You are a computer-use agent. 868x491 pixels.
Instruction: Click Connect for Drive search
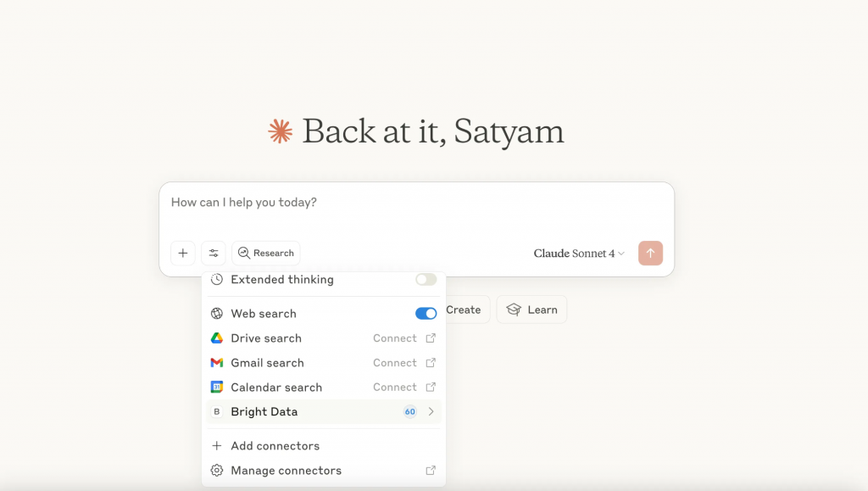coord(395,338)
